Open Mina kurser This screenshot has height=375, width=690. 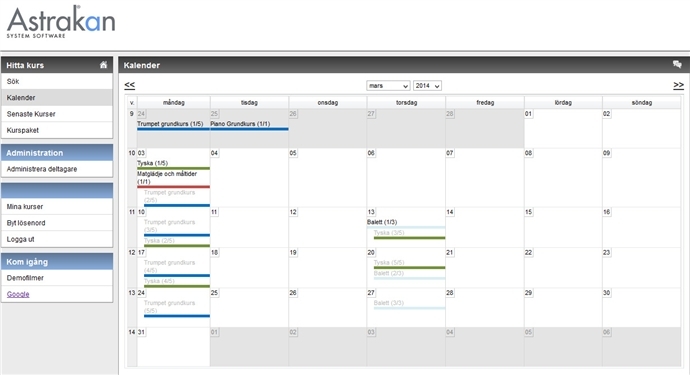pos(57,206)
